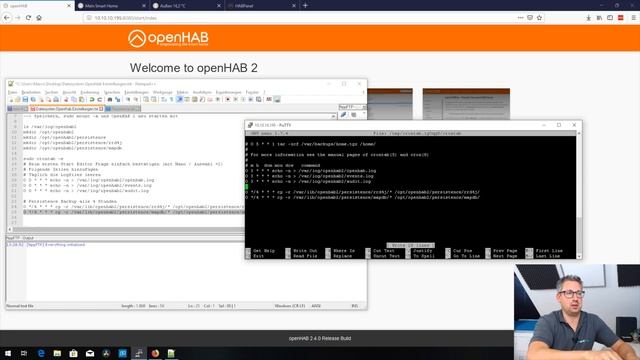Open a new Firefox tab with plus
This screenshot has width=640, height=360.
pyautogui.click(x=305, y=6)
